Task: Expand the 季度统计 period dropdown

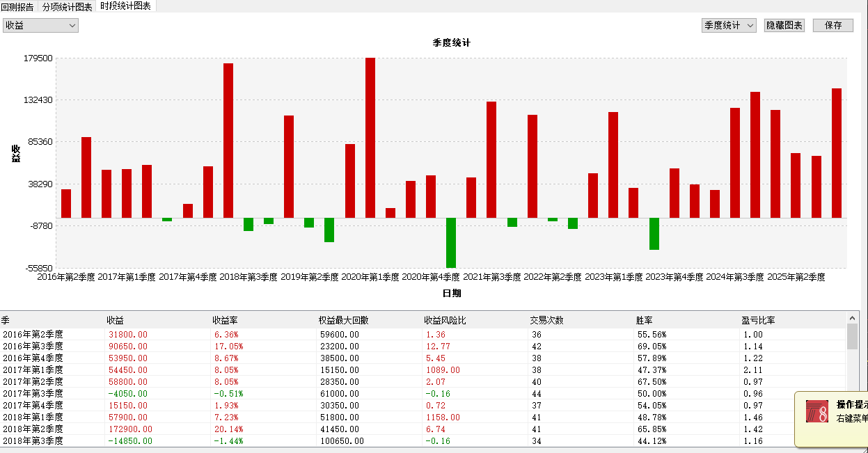Action: tap(729, 25)
